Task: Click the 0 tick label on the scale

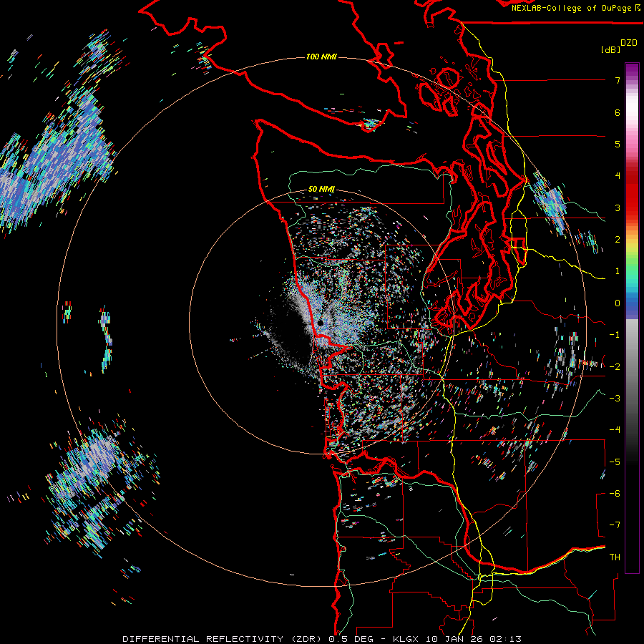Action: 618,303
